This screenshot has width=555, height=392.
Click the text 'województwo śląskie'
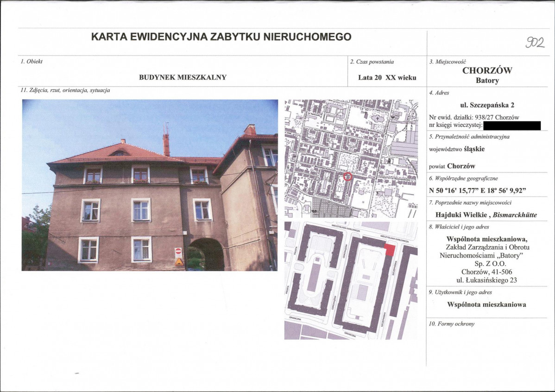[x=457, y=149]
